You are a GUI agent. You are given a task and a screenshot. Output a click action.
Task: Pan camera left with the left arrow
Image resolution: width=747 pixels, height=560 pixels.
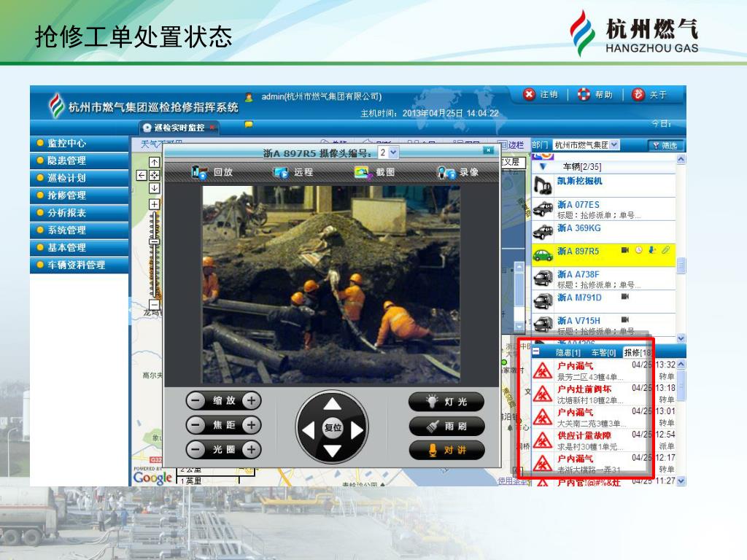(x=309, y=430)
